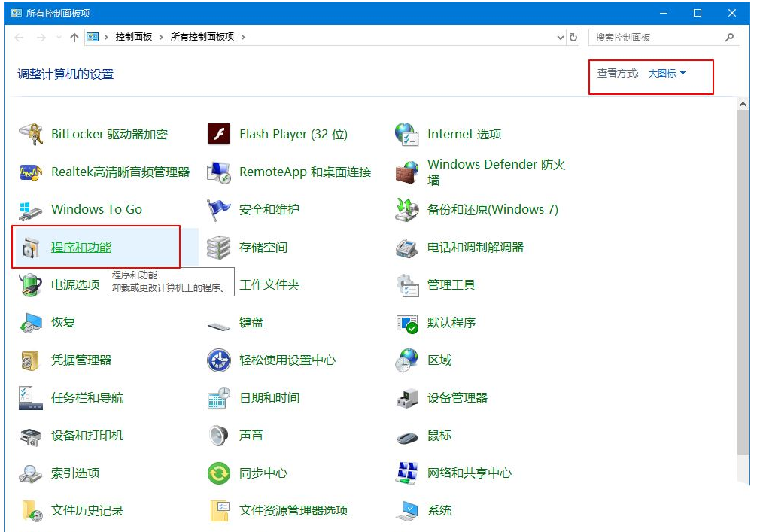Click the 电源选项 battery icon

(31, 284)
